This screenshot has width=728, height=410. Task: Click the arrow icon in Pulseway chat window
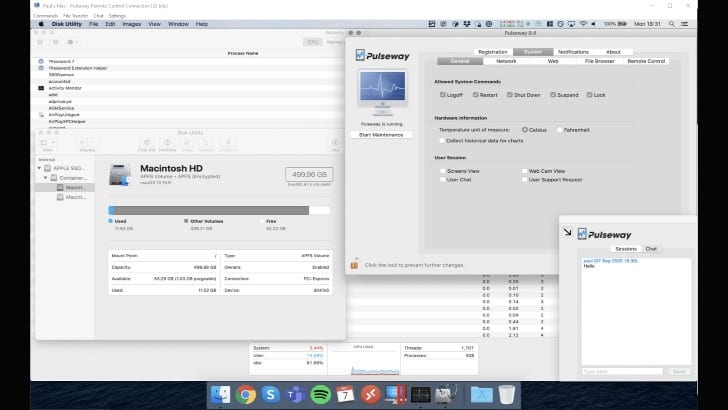tap(567, 232)
